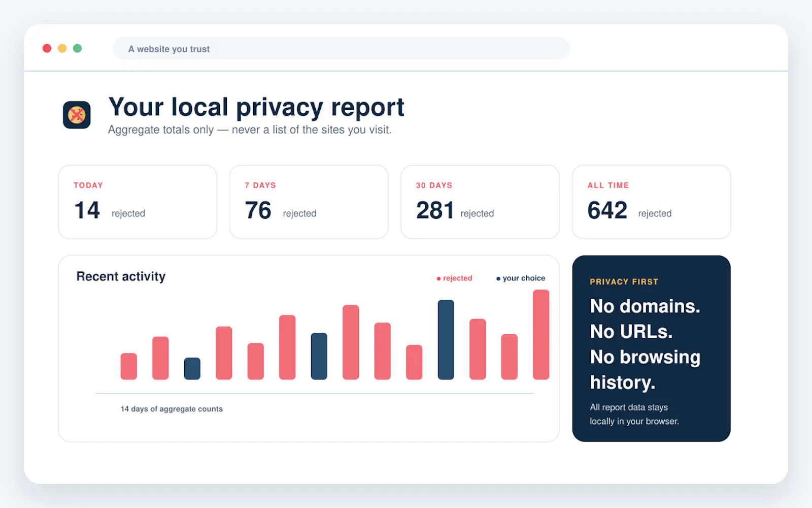Click the address bar reading A website you trust
812x508 pixels.
coord(341,48)
